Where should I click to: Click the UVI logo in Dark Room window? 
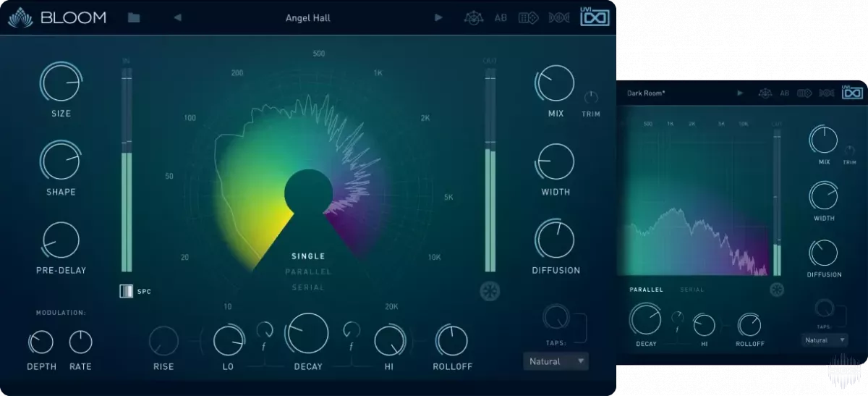click(x=852, y=91)
